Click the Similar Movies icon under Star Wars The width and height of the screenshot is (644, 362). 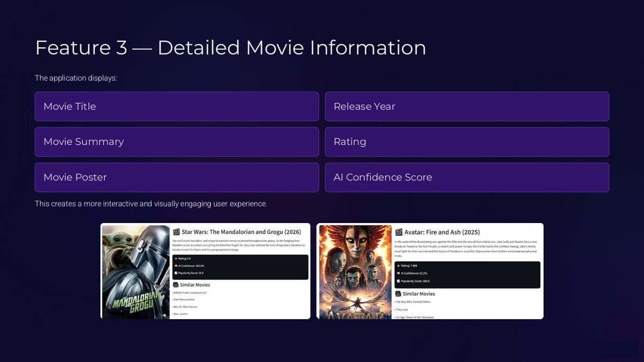tap(176, 285)
